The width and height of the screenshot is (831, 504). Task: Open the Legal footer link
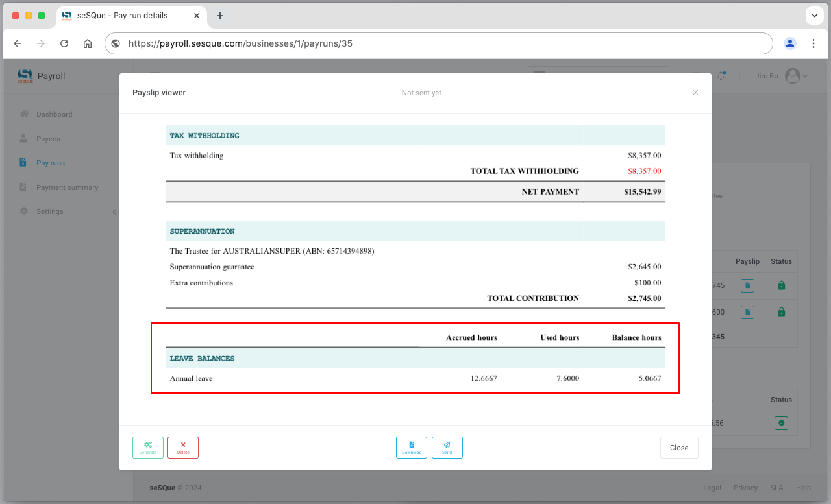tap(712, 488)
